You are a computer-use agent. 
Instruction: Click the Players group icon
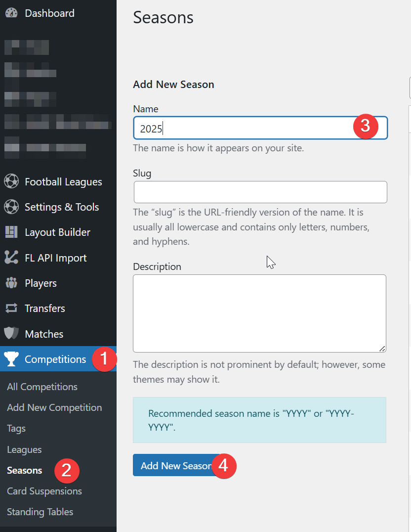click(x=11, y=283)
